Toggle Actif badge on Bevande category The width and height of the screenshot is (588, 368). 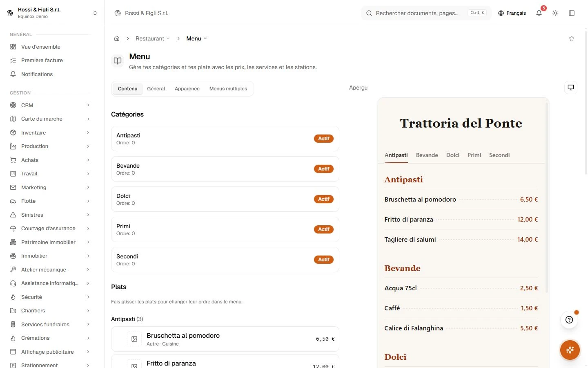(x=324, y=169)
